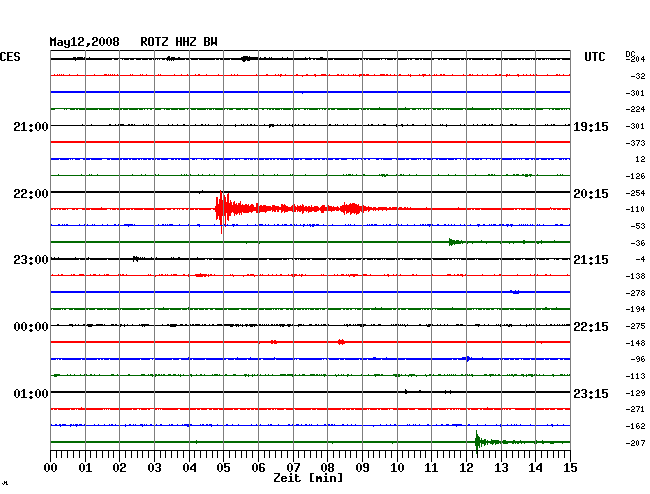650x494 pixels.
Task: Select the DC offset value -207
Action: click(635, 443)
